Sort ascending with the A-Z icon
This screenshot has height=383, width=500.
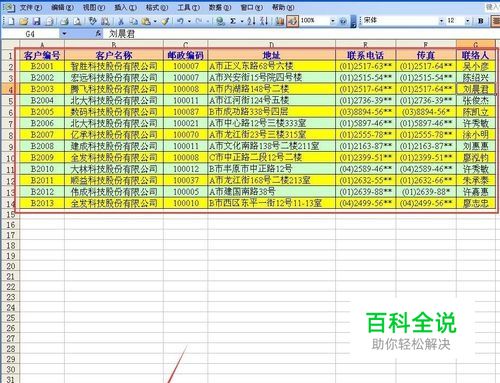coord(252,21)
